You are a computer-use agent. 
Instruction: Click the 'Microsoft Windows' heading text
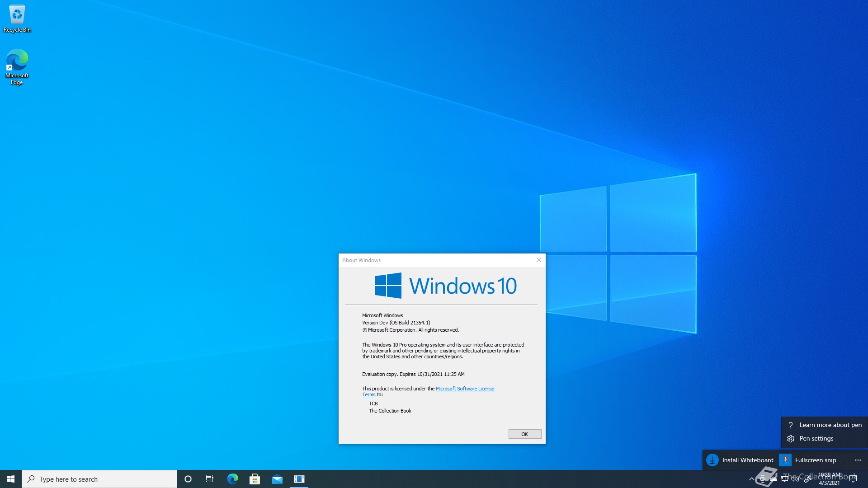(x=382, y=315)
